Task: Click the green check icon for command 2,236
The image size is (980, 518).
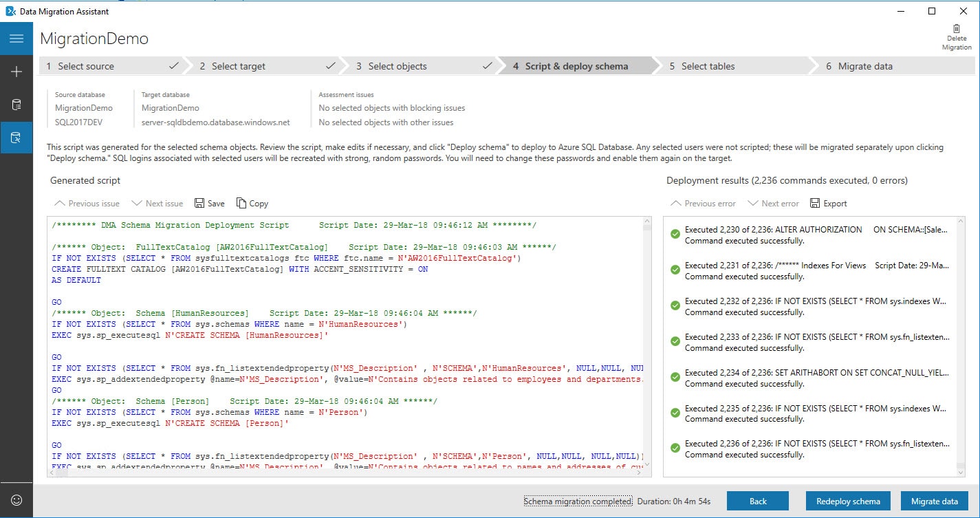Action: tap(675, 449)
